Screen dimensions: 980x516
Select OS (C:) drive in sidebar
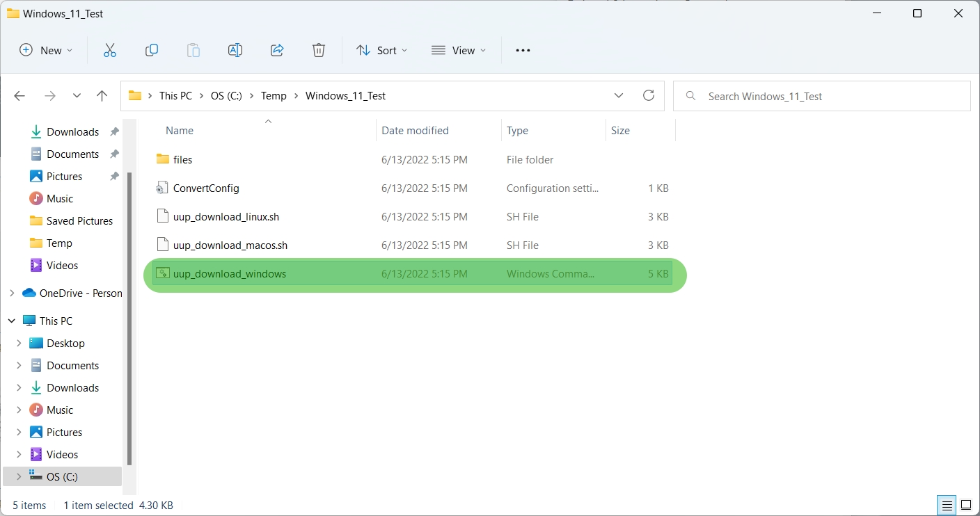(x=62, y=476)
